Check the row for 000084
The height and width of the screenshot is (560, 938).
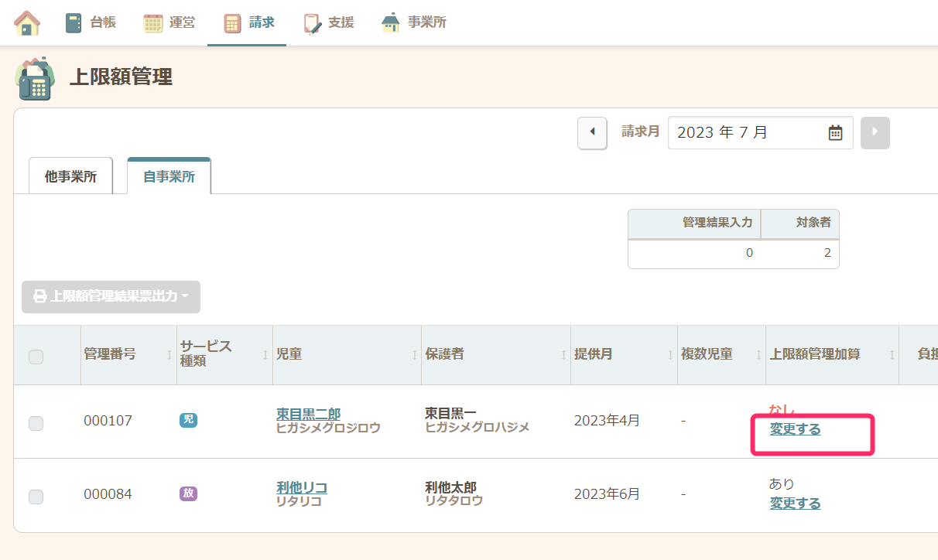pos(36,497)
